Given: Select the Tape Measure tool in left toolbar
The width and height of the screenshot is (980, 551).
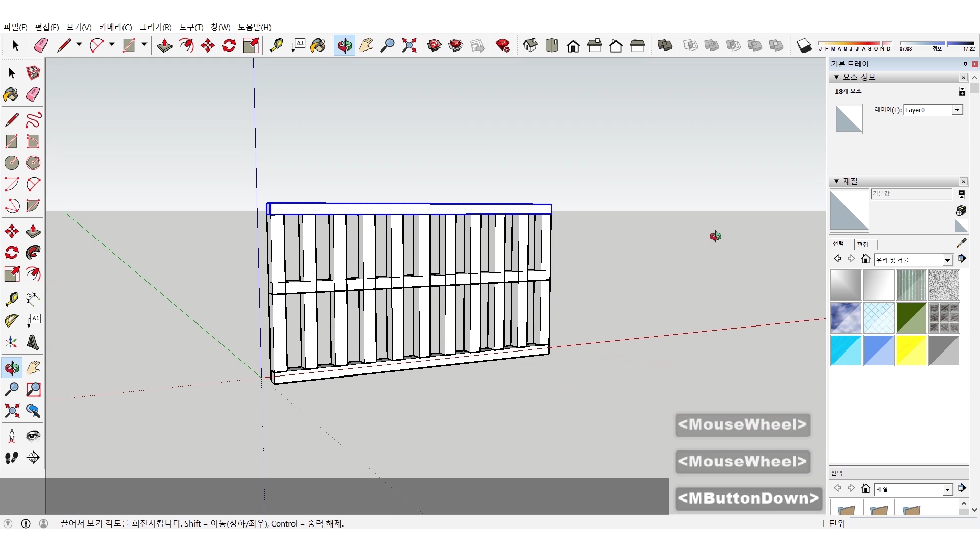Looking at the screenshot, I should click(12, 298).
